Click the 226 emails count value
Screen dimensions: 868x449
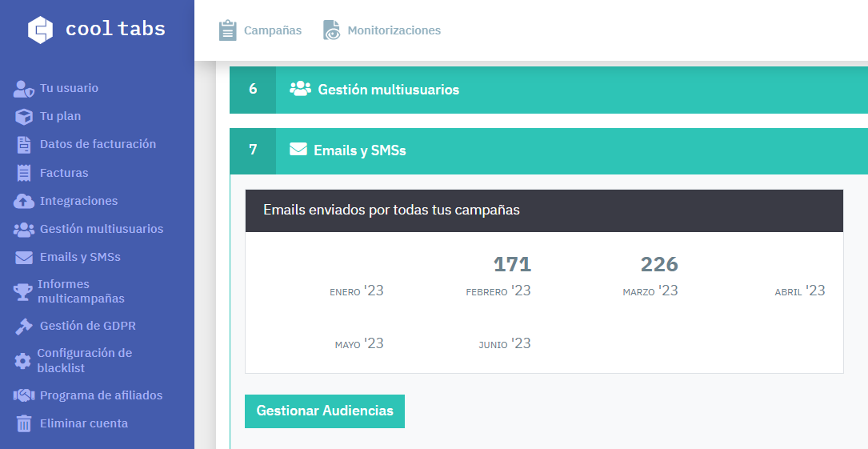pos(659,265)
